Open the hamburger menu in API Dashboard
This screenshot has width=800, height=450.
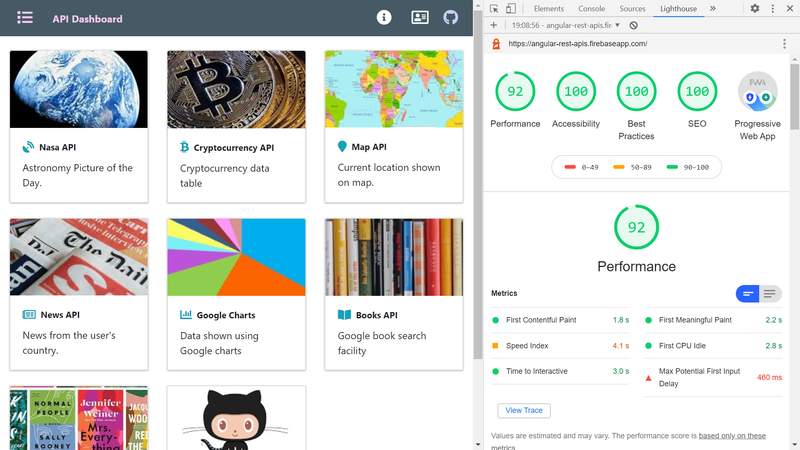pyautogui.click(x=24, y=18)
